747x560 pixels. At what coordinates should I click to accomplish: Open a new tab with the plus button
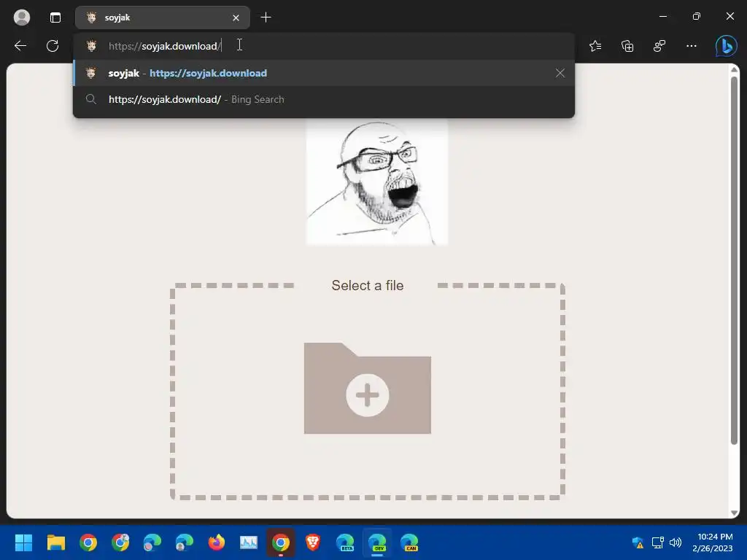(x=266, y=17)
